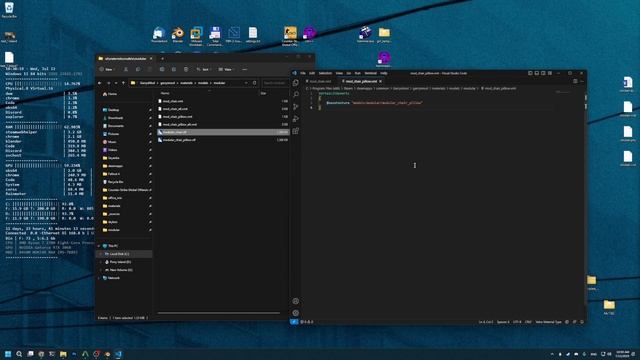Select mod_chair_alt.vmt file in File Explorer

223,109
